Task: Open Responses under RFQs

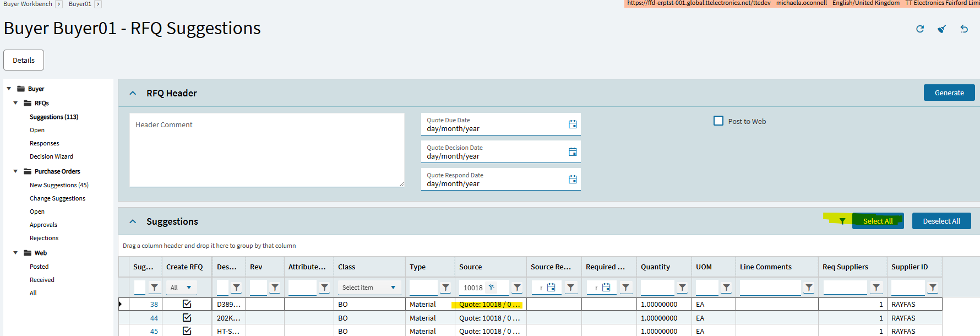Action: 45,143
